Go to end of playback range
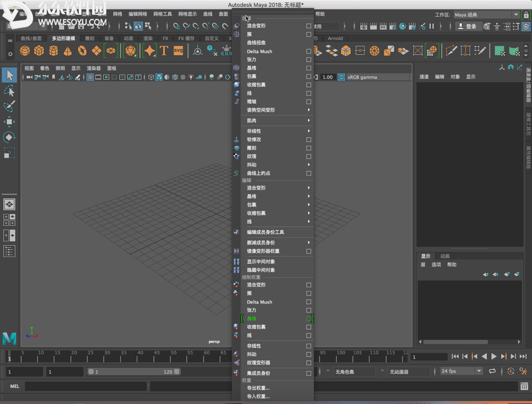The image size is (532, 404). pos(523,356)
